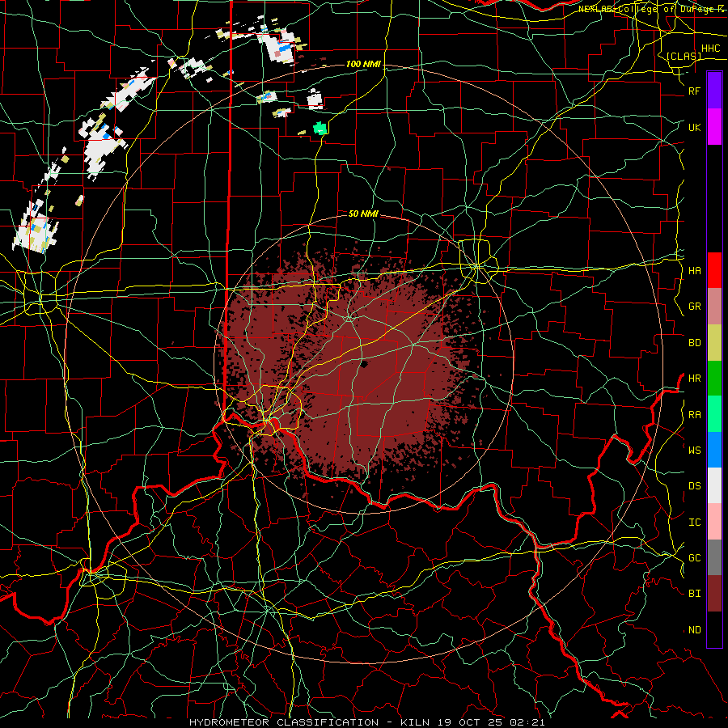Image resolution: width=728 pixels, height=728 pixels.
Task: Click the HA legend label
Action: (x=695, y=271)
